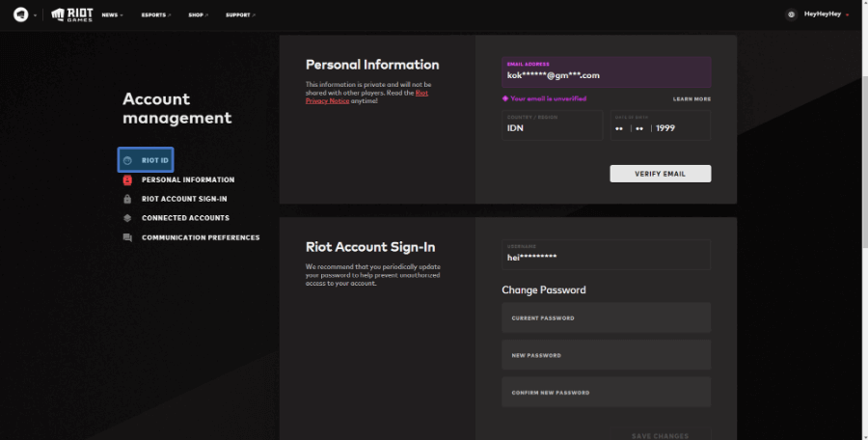Click the Connected Accounts layers icon
Viewport: 868px width, 440px height.
coord(127,218)
